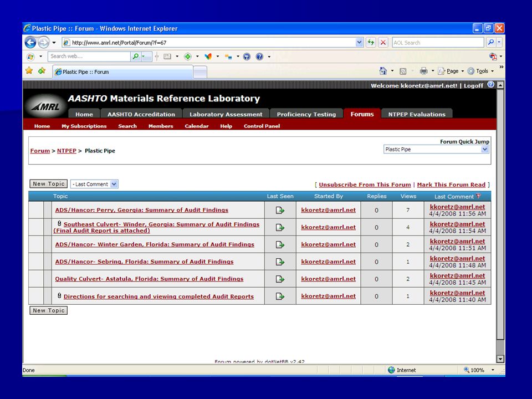Stop loading with the red X icon
Screen dimensions: 532x399
tap(383, 43)
